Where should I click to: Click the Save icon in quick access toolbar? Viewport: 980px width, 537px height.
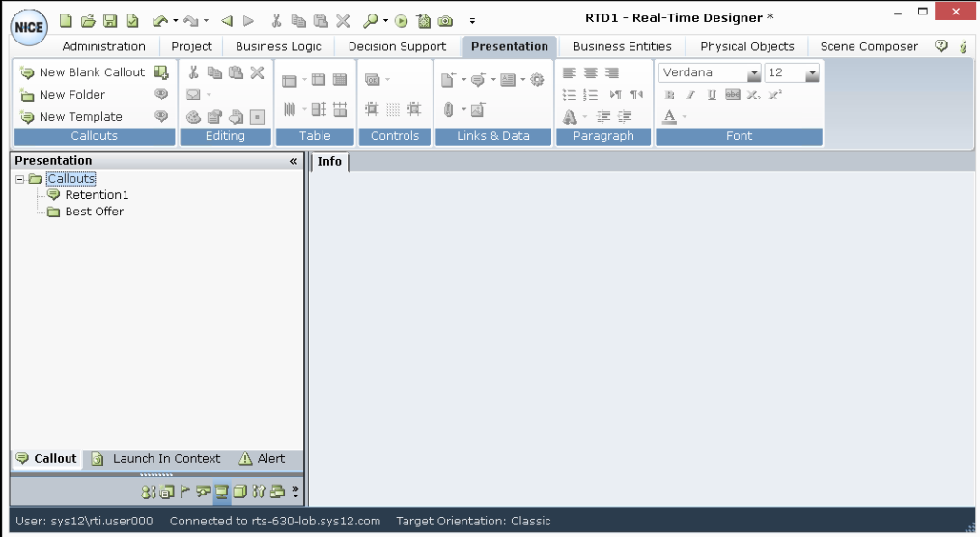pyautogui.click(x=110, y=20)
